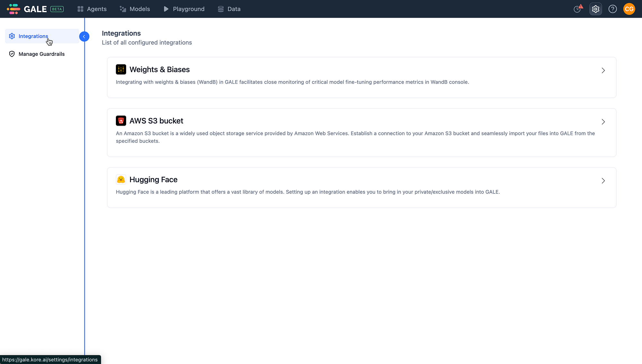Image resolution: width=642 pixels, height=364 pixels.
Task: Expand Hugging Face with its chevron
Action: tap(603, 181)
